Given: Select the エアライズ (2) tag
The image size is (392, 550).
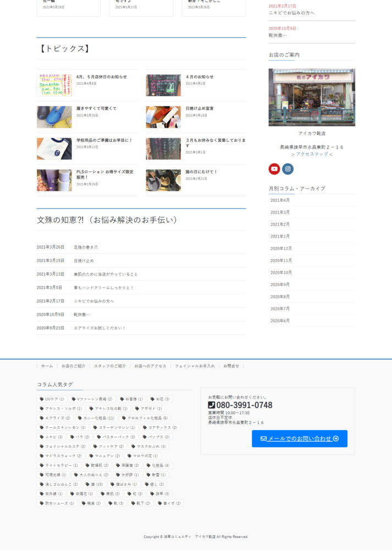Looking at the screenshot, I should coord(55,418).
